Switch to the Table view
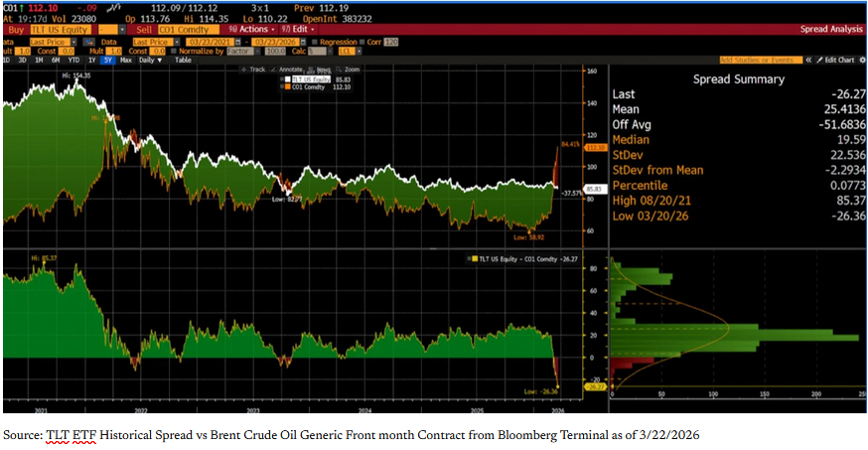This screenshot has width=868, height=450. coord(183,60)
